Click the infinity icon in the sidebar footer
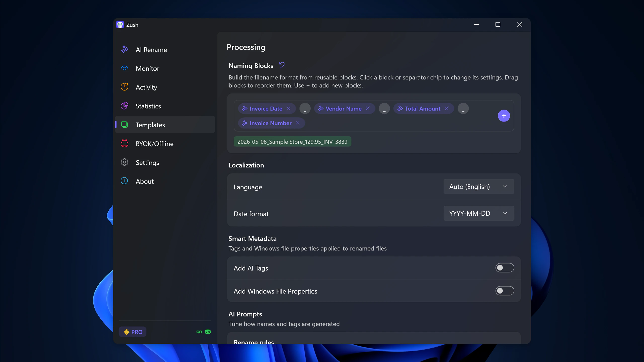 point(199,332)
